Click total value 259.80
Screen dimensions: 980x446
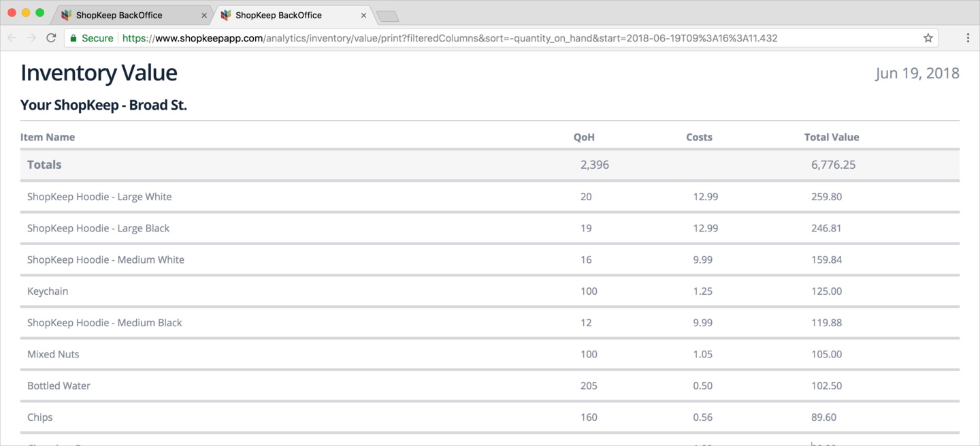(x=826, y=197)
